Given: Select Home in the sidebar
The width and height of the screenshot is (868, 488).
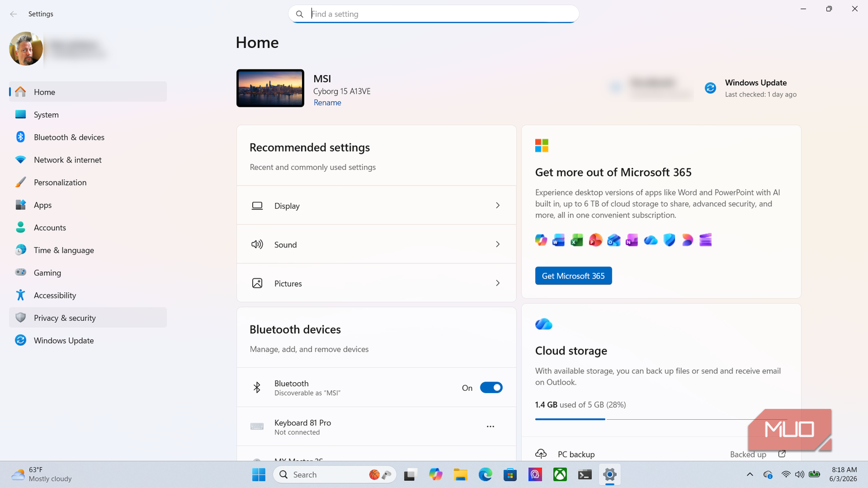Looking at the screenshot, I should point(88,92).
